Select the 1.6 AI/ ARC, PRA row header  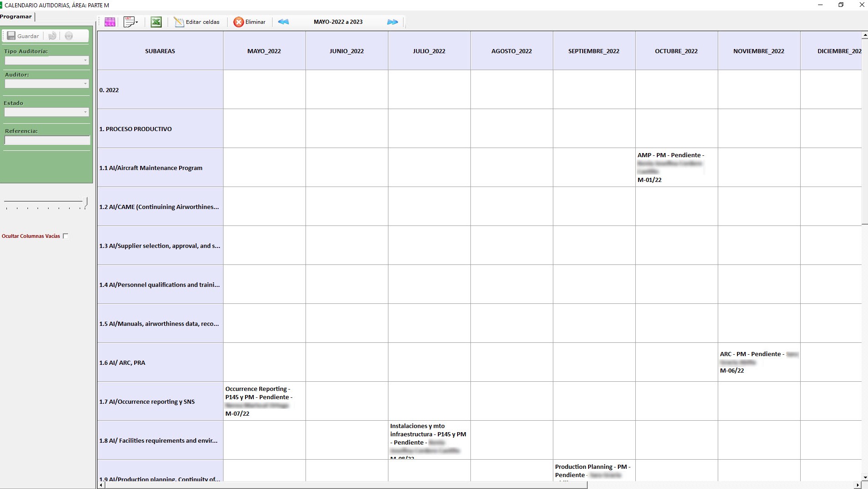click(160, 363)
